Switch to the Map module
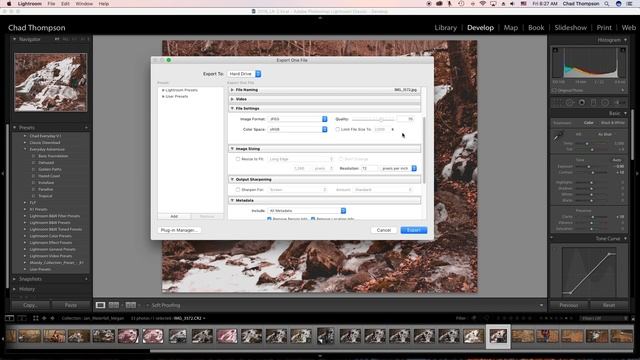Screen dimensions: 640x360 tap(511, 27)
